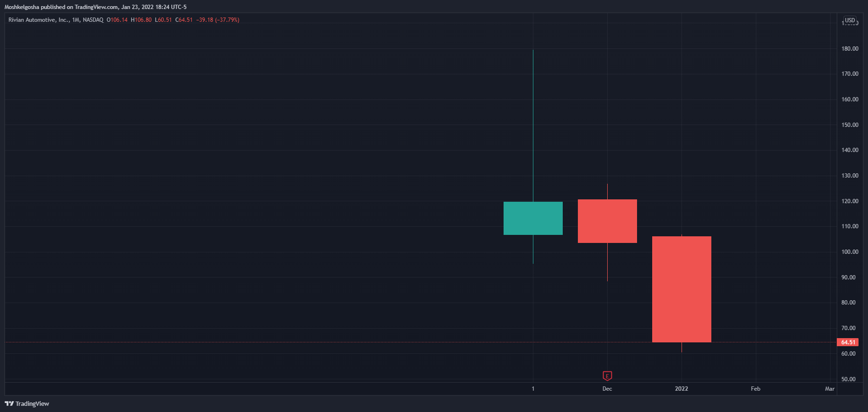Viewport: 868px width, 412px height.
Task: Click the 100.00 price scale label
Action: pos(850,252)
